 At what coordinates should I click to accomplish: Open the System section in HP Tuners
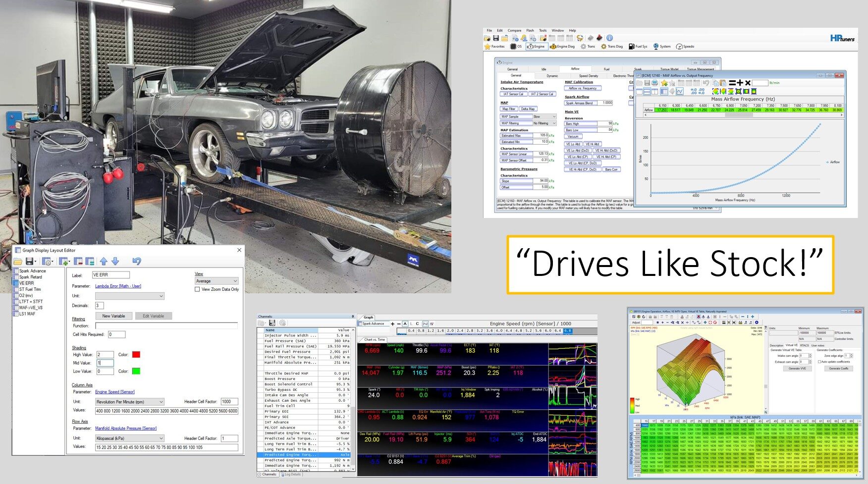pos(662,47)
